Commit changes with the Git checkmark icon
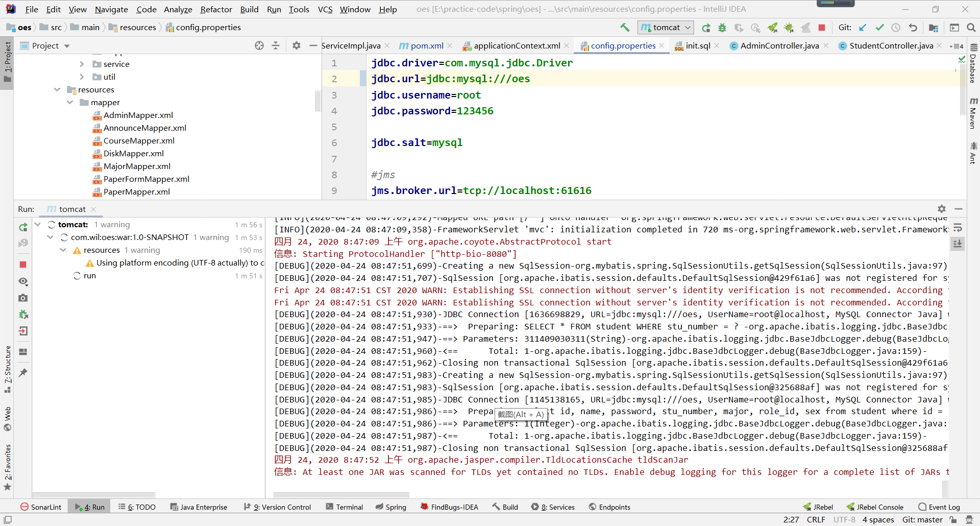 click(x=879, y=28)
